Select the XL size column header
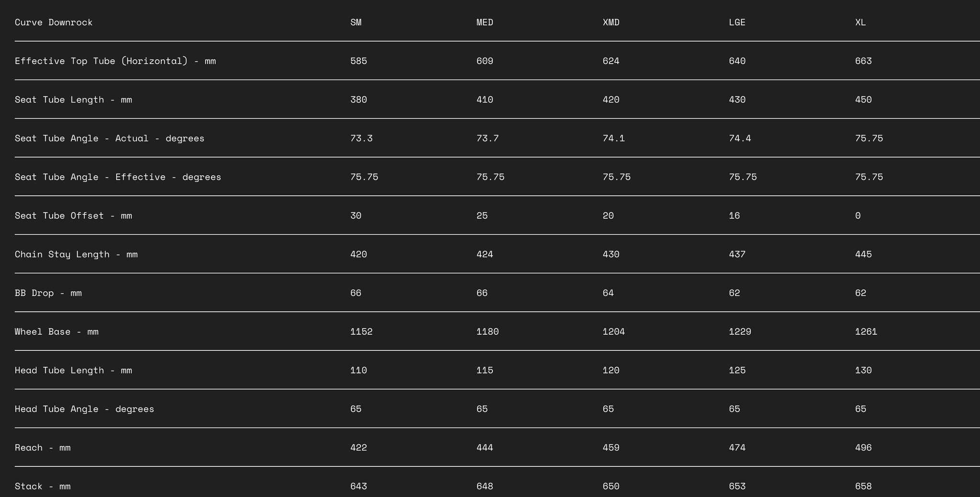 coord(860,23)
